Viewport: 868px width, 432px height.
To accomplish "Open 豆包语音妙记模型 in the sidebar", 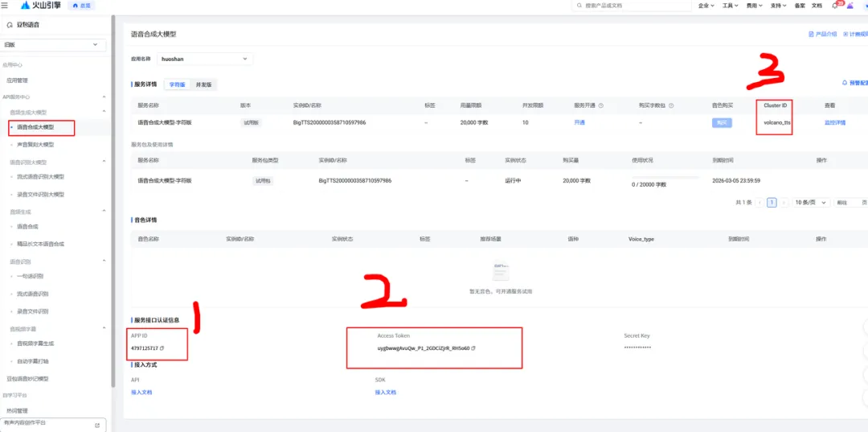I will pyautogui.click(x=27, y=379).
